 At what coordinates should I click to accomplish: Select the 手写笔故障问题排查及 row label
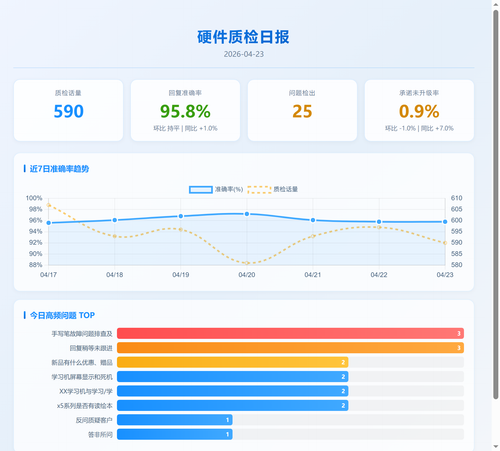coord(82,334)
